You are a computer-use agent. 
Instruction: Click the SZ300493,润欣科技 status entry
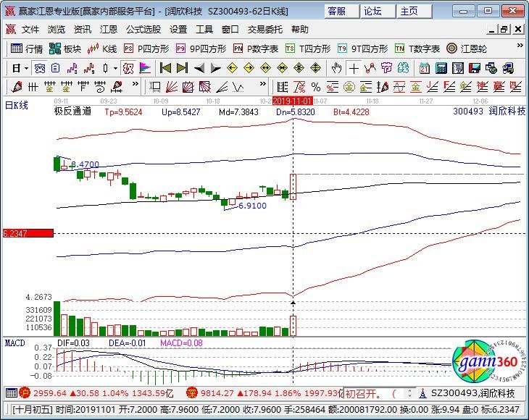click(x=473, y=393)
